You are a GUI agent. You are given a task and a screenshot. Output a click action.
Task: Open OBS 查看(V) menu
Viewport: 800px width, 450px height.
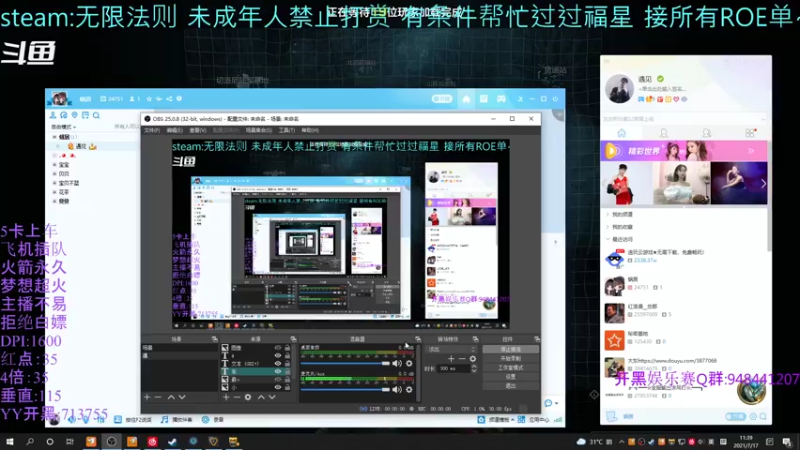click(x=197, y=130)
